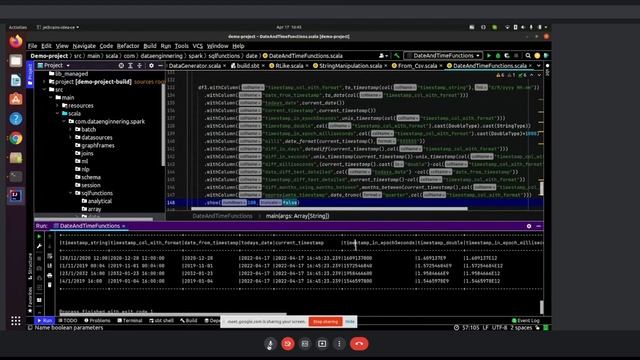Collapse the main folder
Viewport: 640px width, 360px height.
click(x=51, y=98)
